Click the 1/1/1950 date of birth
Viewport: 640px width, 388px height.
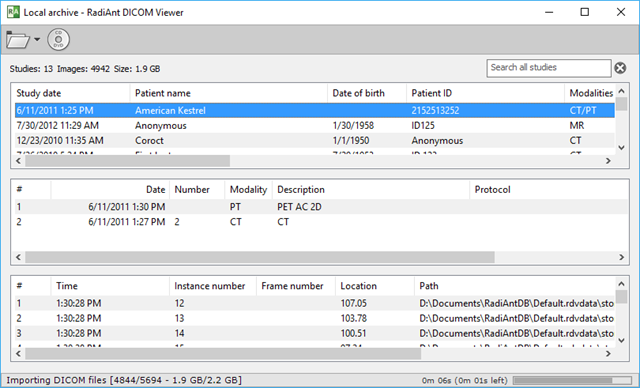[351, 141]
